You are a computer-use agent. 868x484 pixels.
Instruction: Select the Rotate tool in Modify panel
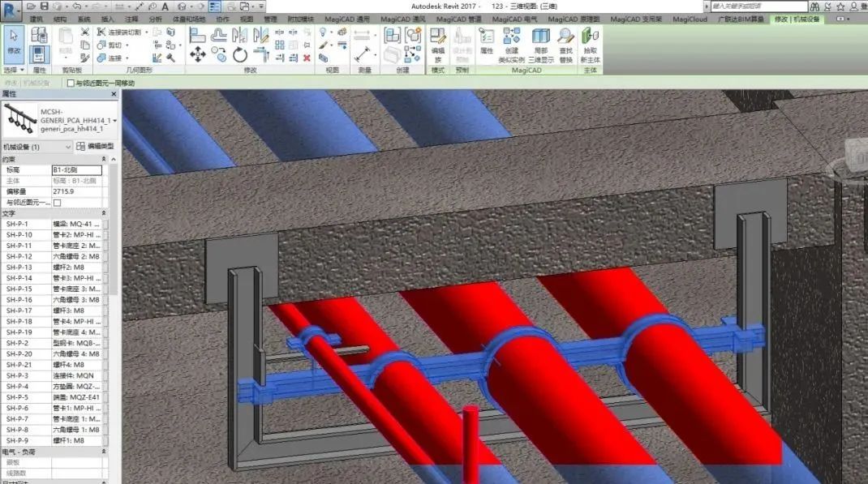[x=239, y=53]
